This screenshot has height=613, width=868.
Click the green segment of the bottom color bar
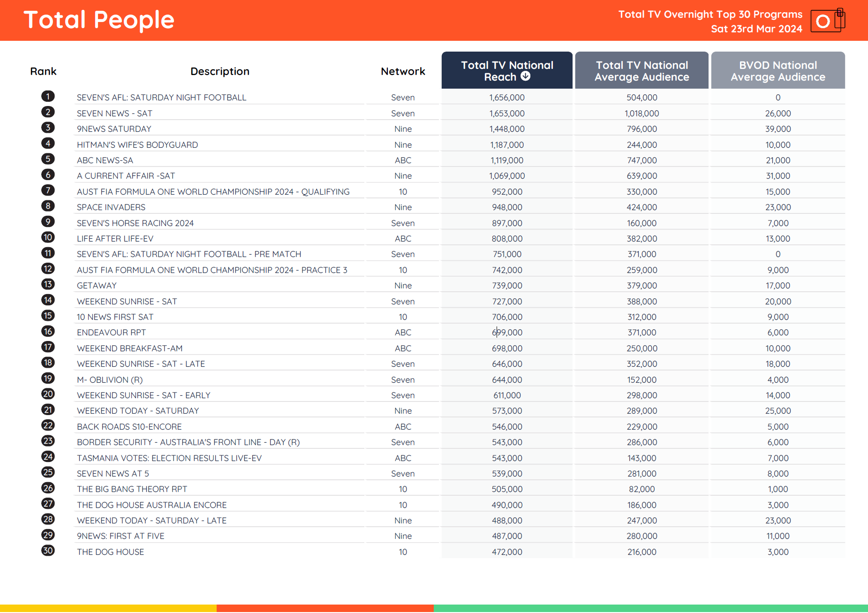point(650,608)
